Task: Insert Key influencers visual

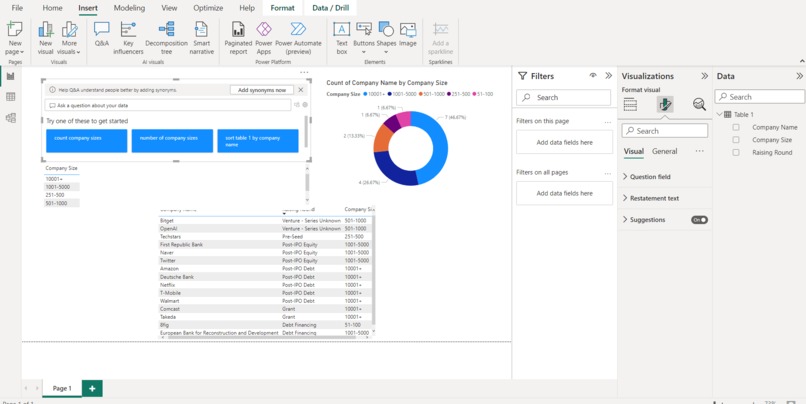Action: (128, 38)
